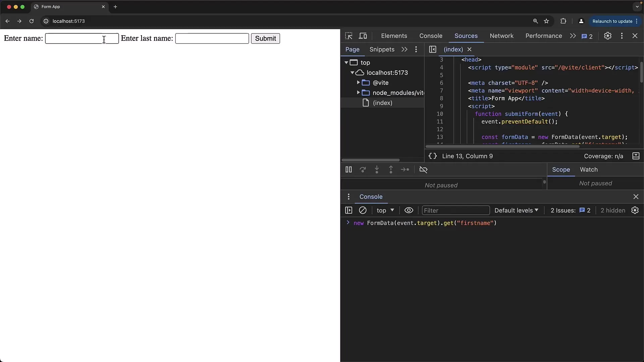Image resolution: width=644 pixels, height=362 pixels.
Task: Click the step into icon in debugger
Action: (x=376, y=169)
